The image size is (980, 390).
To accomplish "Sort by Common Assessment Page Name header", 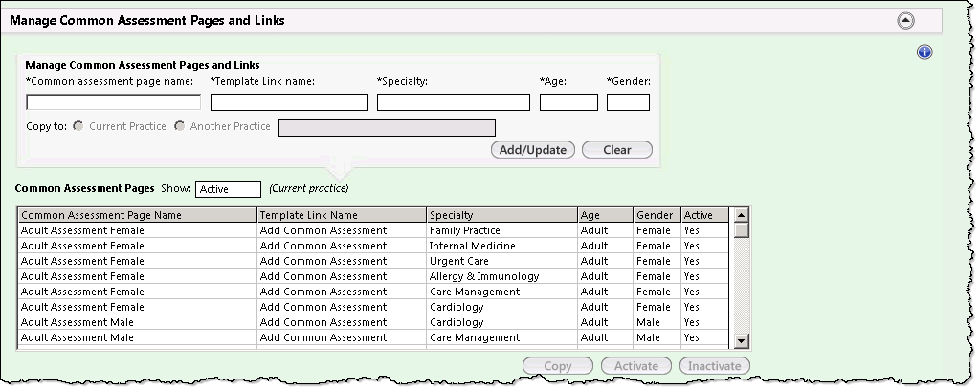I will click(138, 215).
